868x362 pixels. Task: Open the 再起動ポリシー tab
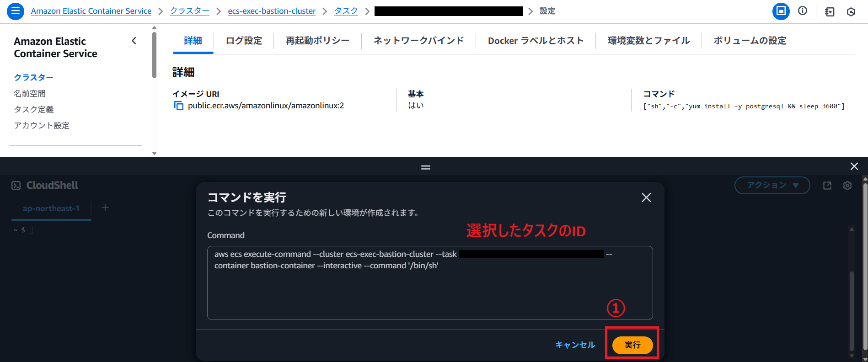tap(317, 41)
